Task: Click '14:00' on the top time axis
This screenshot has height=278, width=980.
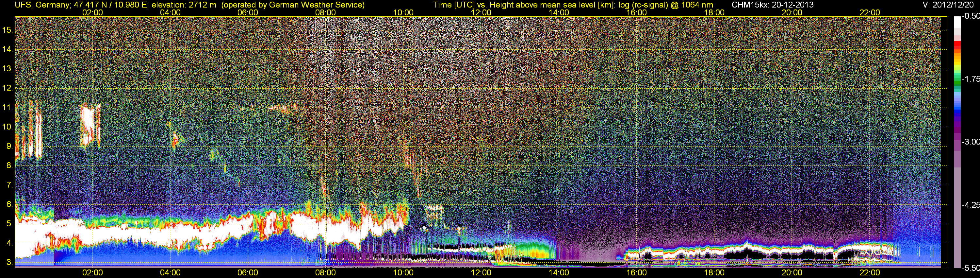Action: tap(559, 12)
